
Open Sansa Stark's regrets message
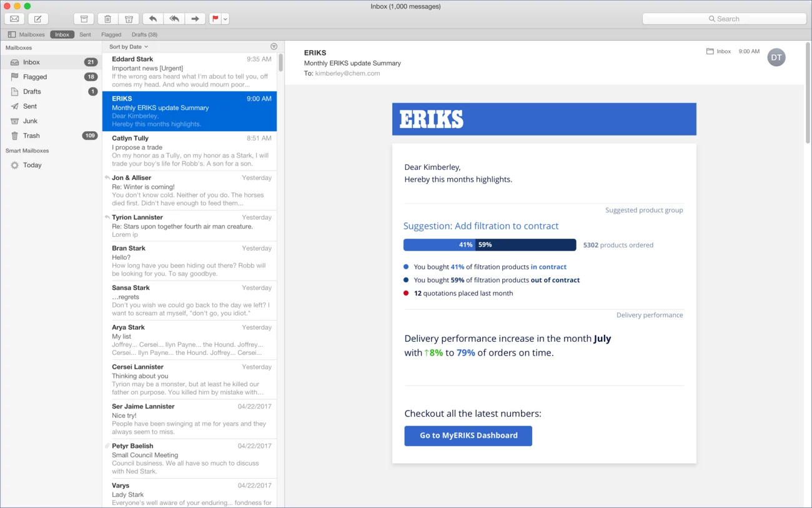(x=189, y=301)
